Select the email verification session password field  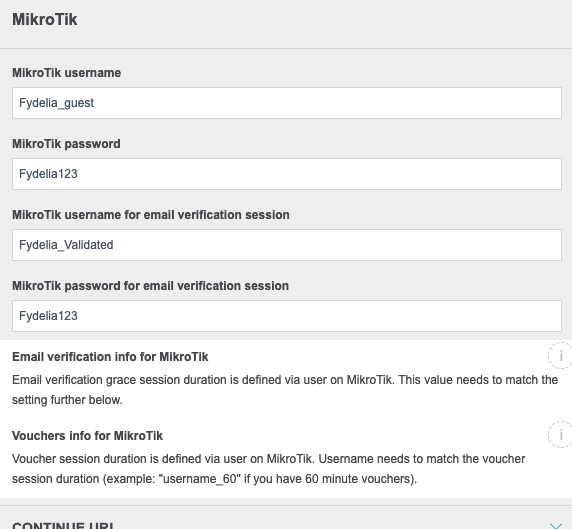287,316
